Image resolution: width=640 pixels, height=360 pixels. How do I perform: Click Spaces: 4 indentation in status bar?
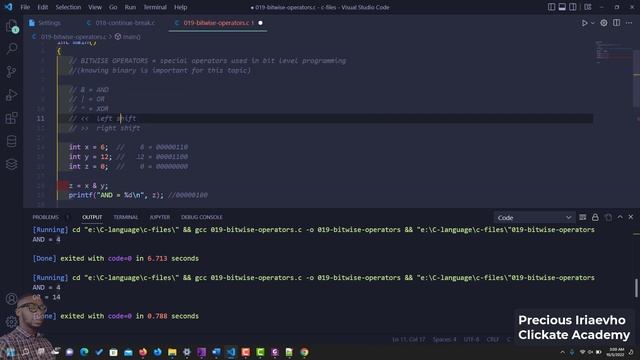click(444, 340)
